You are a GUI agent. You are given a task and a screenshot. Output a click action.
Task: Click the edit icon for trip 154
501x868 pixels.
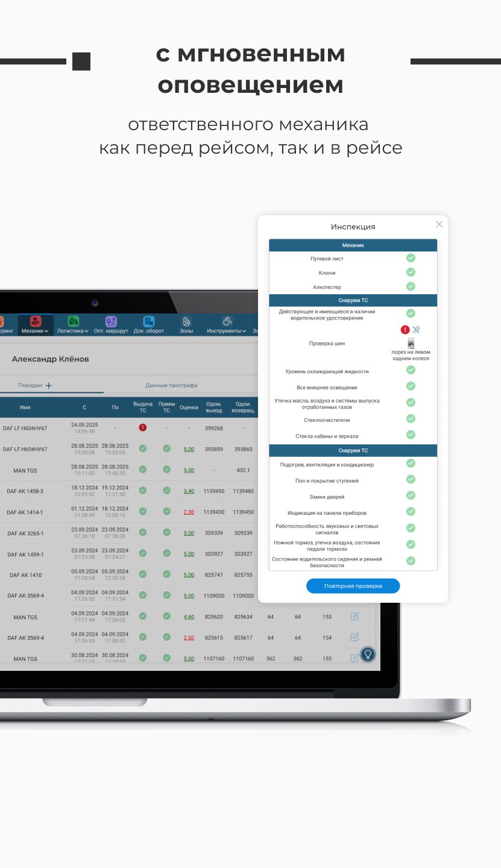(x=355, y=637)
